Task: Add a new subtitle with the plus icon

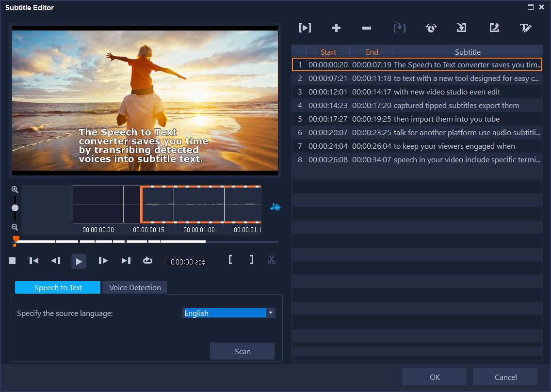Action: pyautogui.click(x=336, y=28)
